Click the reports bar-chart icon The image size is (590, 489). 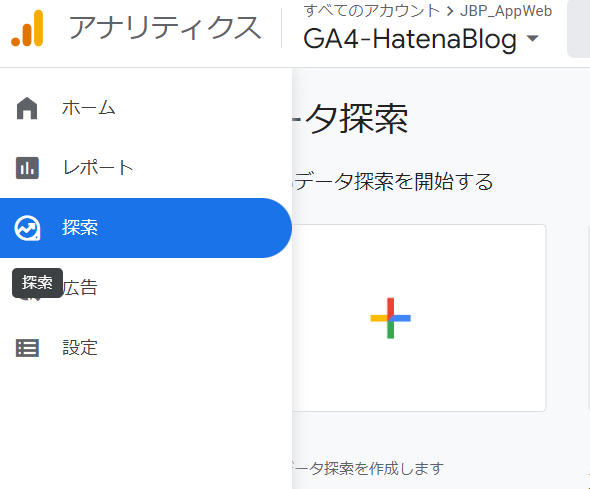pos(27,168)
